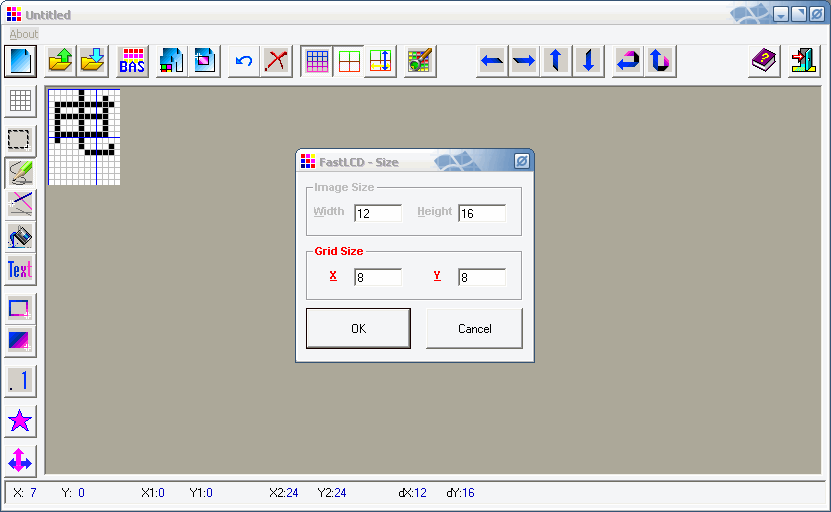Toggle the magenta fine grid button

pos(317,61)
